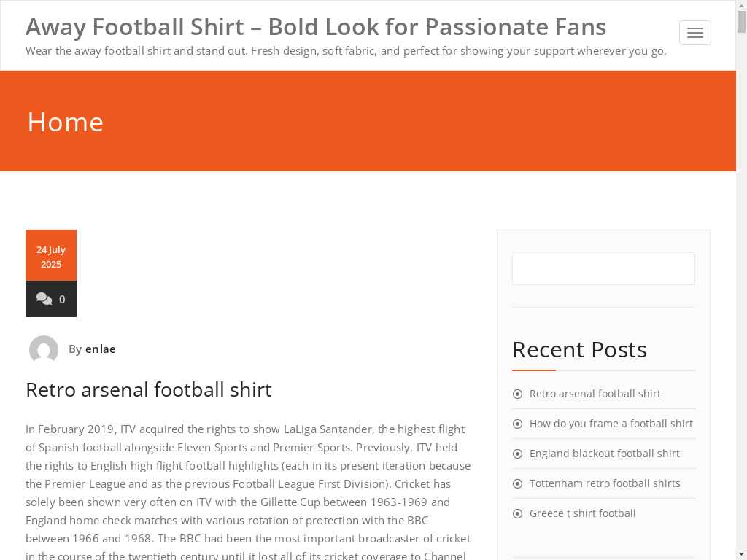Click the 24 July 2025 date badge
Screen dimensions: 747x560
coord(51,257)
